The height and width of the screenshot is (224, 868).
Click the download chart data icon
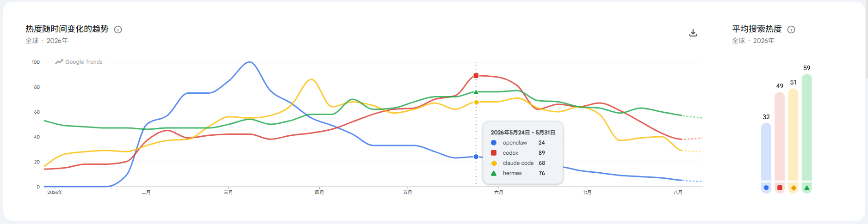point(693,33)
